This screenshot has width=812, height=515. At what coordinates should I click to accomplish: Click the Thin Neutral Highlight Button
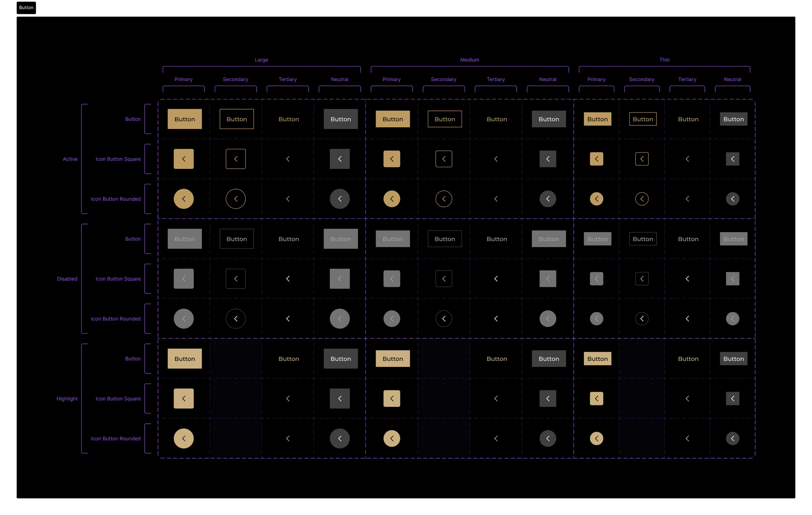tap(734, 359)
